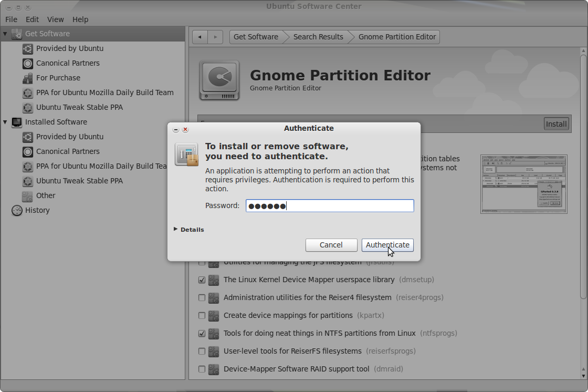Viewport: 588px width, 392px height.
Task: Close the Authenticate dialog with red X
Action: [185, 130]
